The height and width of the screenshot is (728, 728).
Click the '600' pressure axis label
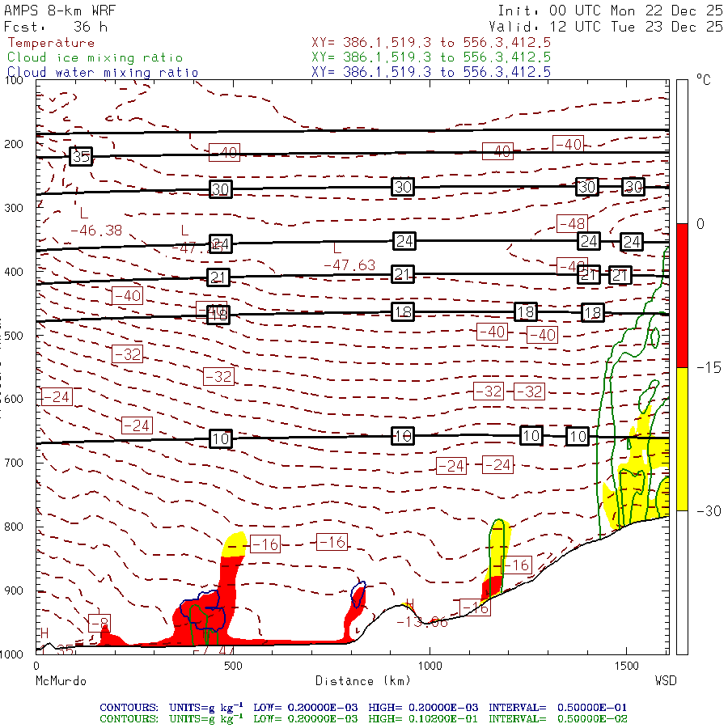[x=14, y=400]
